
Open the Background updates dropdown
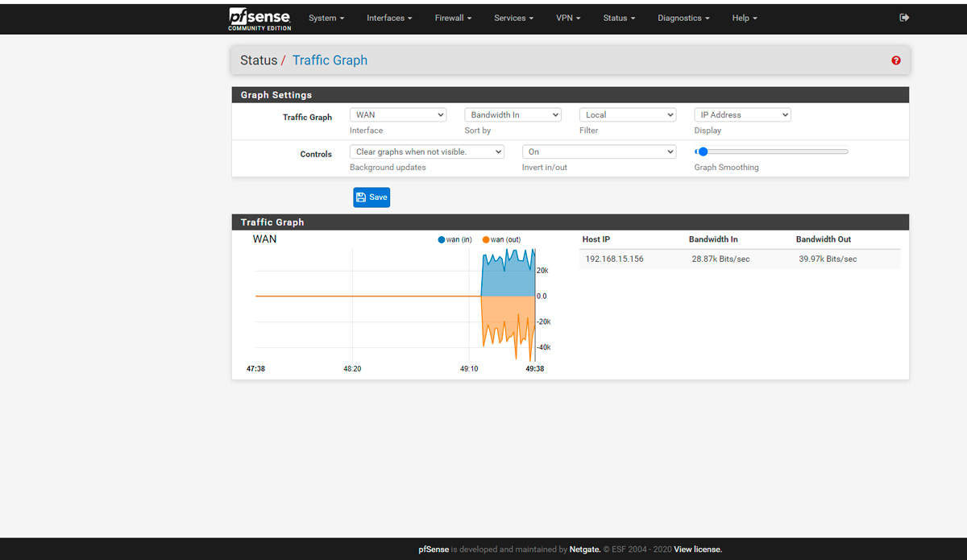(x=427, y=151)
